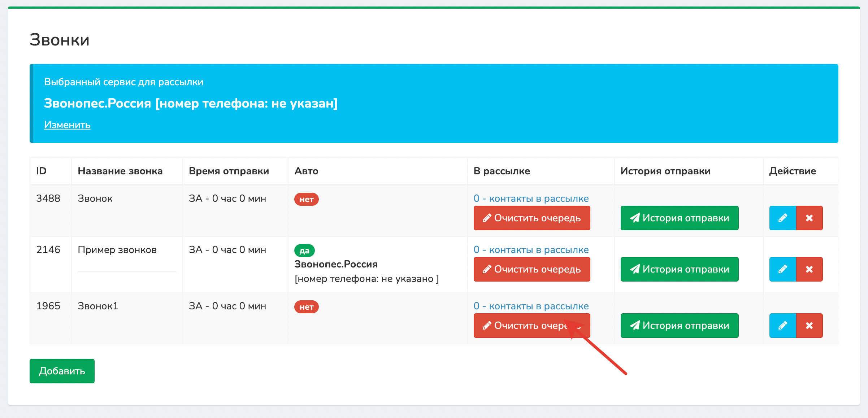Image resolution: width=868 pixels, height=418 pixels.
Task: Delete call 2146 with the X icon
Action: pyautogui.click(x=809, y=269)
